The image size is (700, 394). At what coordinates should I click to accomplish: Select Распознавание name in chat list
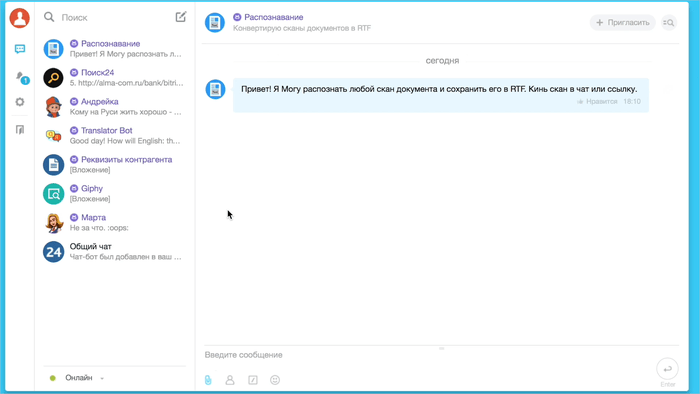coord(110,44)
